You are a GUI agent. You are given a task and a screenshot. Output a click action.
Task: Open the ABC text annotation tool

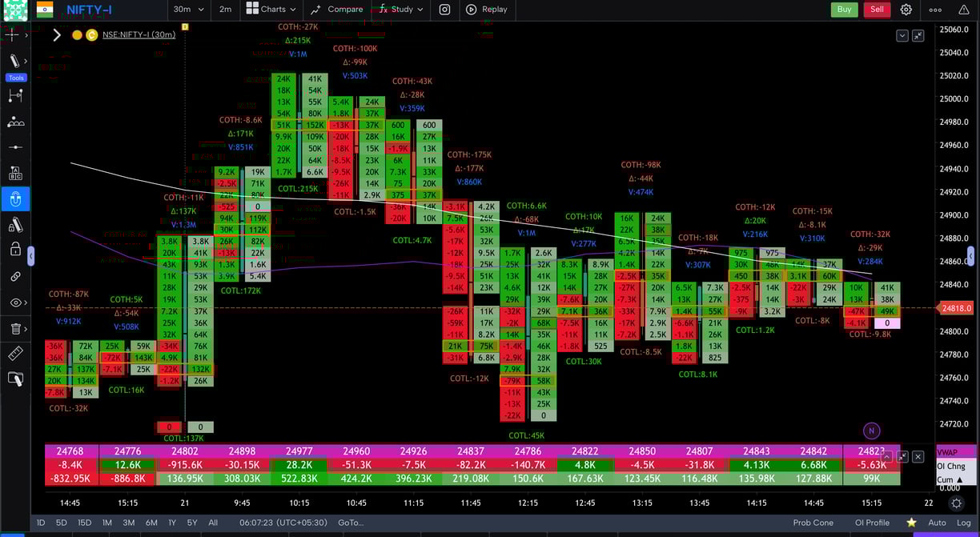click(14, 174)
